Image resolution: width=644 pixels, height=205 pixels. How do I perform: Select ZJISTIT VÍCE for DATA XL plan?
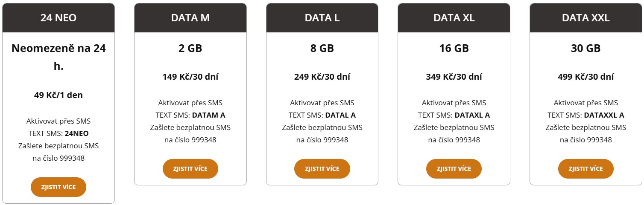click(454, 169)
